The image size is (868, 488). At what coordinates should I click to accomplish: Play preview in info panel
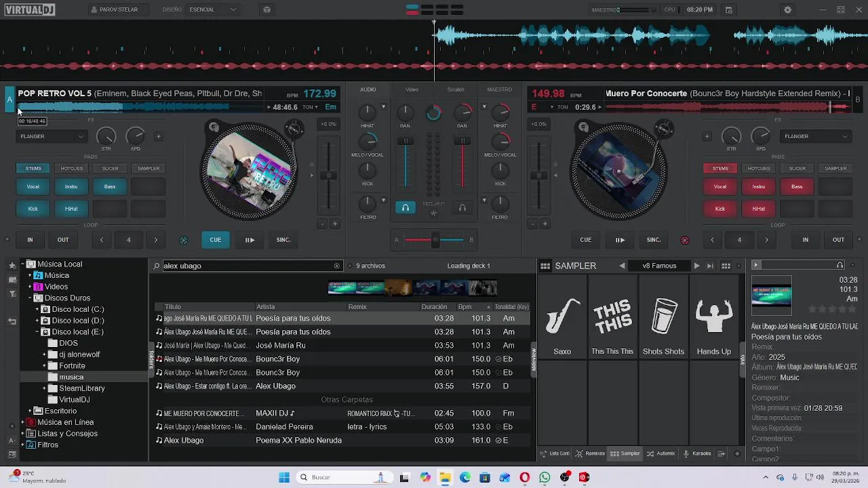coord(756,265)
